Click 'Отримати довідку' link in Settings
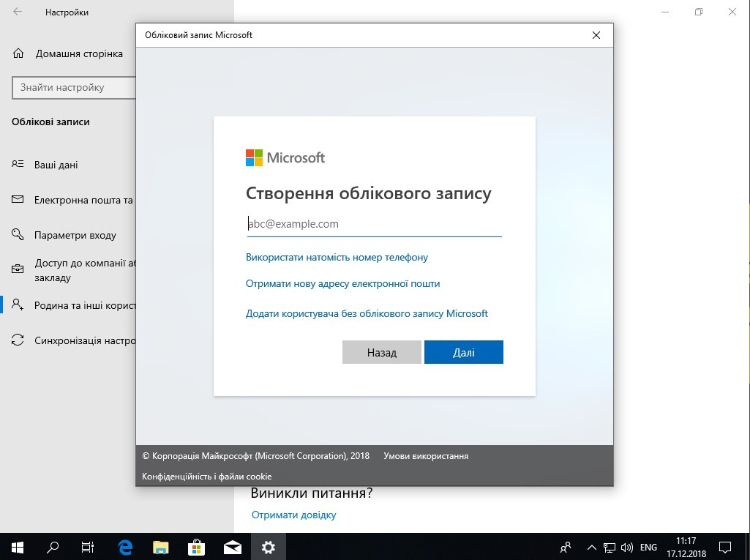The width and height of the screenshot is (750, 560). pyautogui.click(x=293, y=515)
